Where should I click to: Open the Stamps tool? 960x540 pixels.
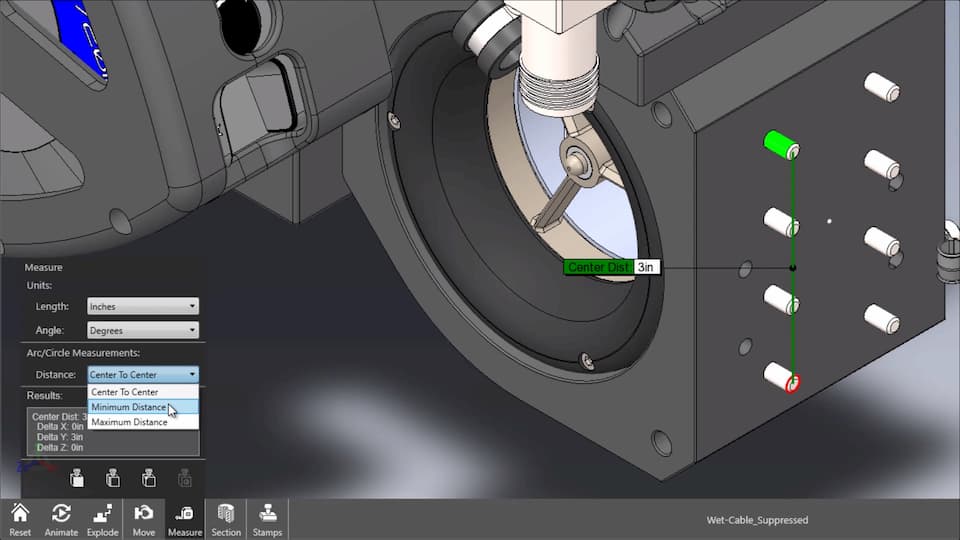point(267,518)
